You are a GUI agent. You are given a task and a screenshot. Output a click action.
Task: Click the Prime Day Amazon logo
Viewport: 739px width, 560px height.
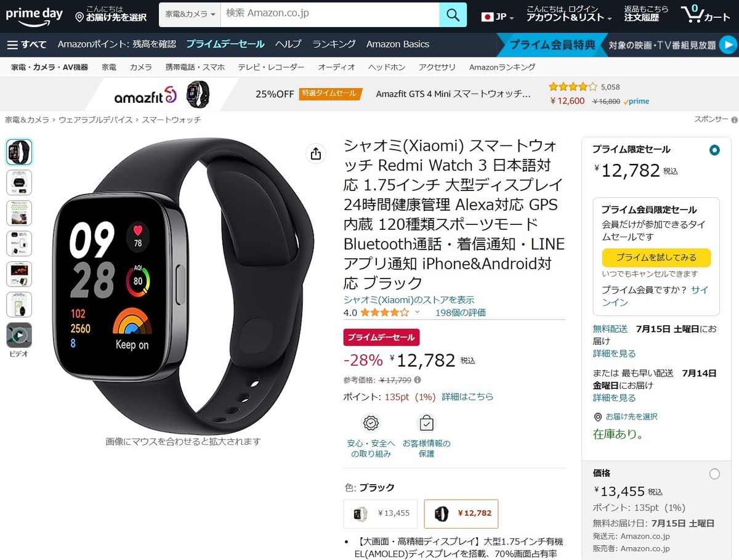pyautogui.click(x=34, y=15)
